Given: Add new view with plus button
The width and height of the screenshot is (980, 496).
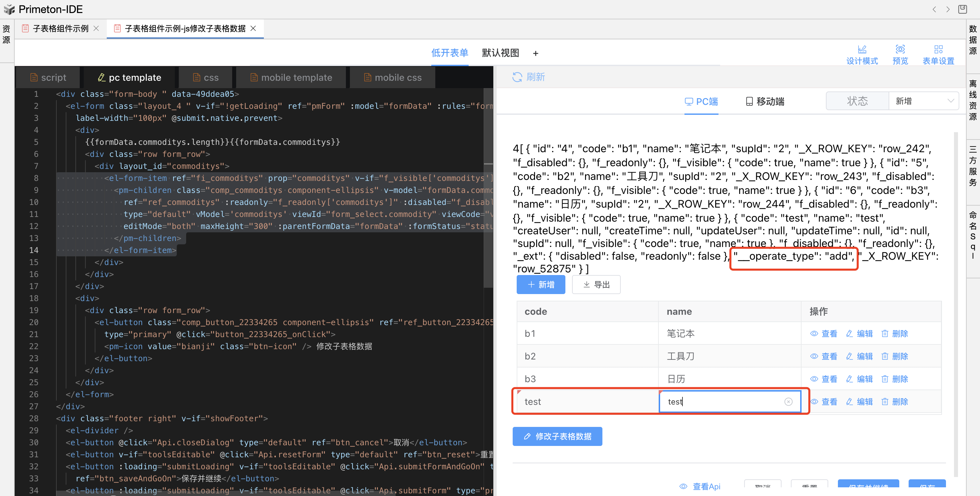Looking at the screenshot, I should (x=535, y=53).
